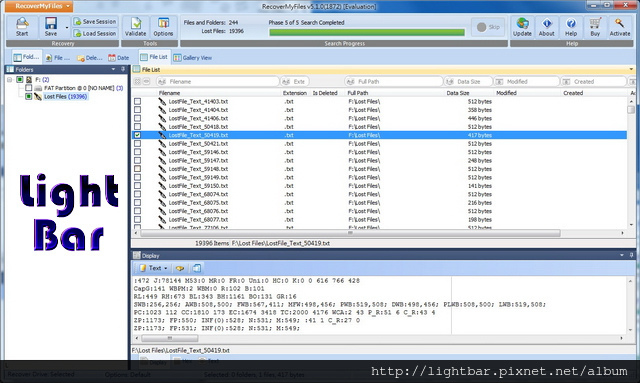Select the Lost Files (19396) folder
640x383 pixels.
(x=65, y=96)
